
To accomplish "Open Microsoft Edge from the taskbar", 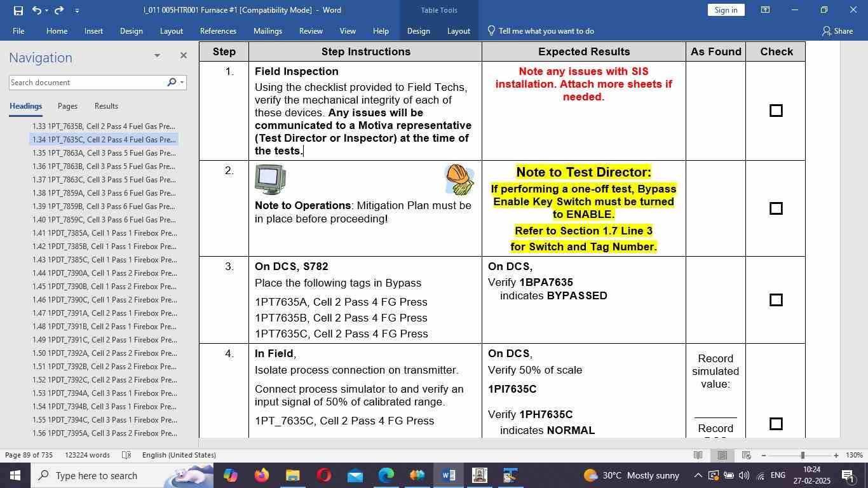I will tap(386, 475).
